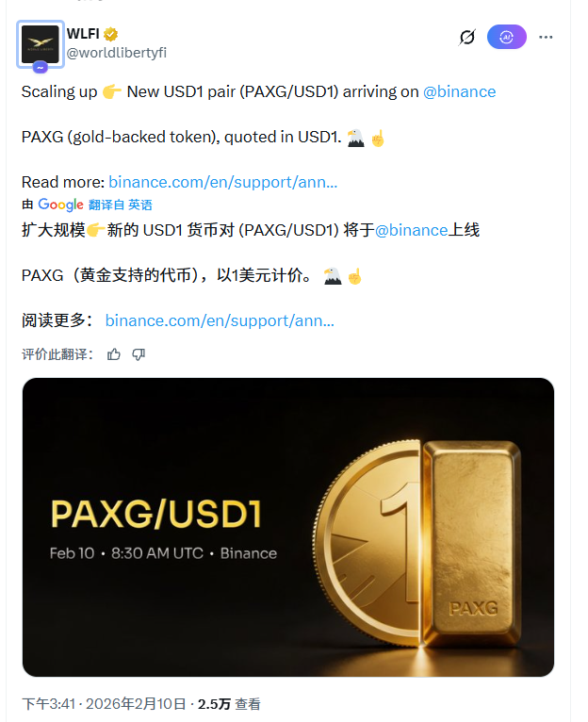The width and height of the screenshot is (588, 722).
Task: Open the purple AI assistant button
Action: [x=507, y=37]
